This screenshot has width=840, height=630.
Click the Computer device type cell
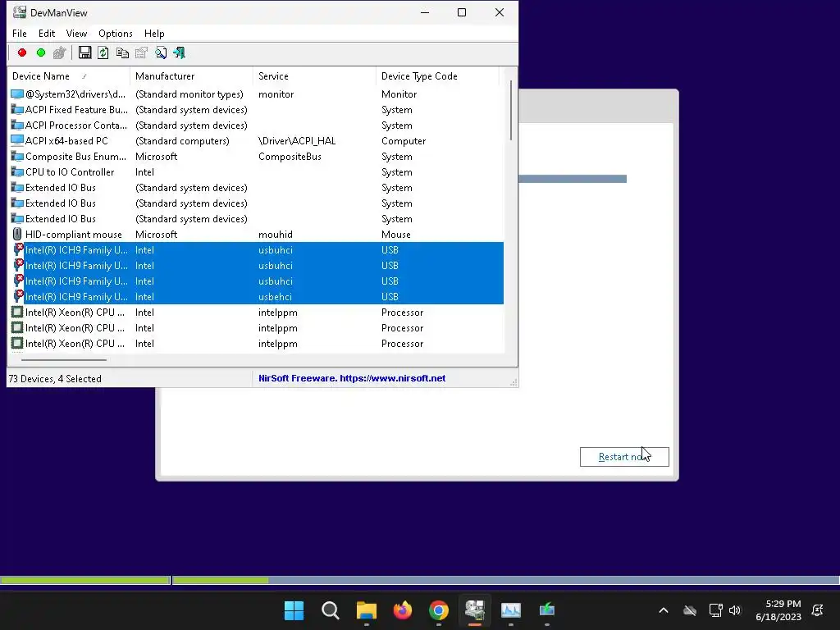tap(404, 141)
